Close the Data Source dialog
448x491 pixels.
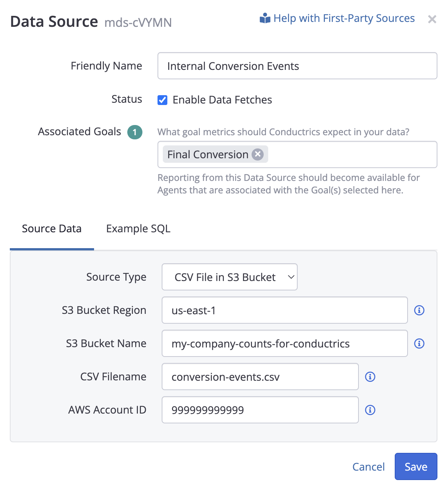432,19
